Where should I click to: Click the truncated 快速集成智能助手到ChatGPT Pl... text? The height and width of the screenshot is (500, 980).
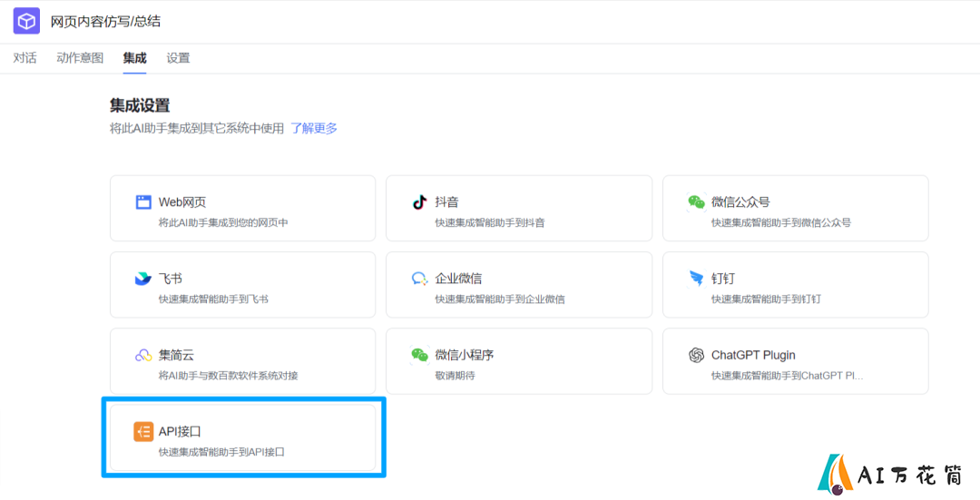coord(788,376)
